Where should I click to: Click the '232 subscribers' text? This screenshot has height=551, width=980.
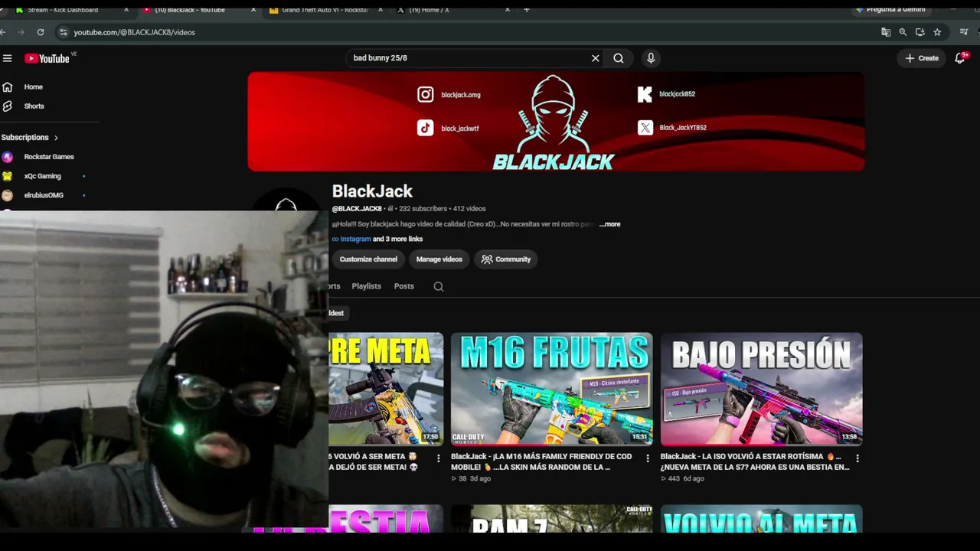coord(423,209)
